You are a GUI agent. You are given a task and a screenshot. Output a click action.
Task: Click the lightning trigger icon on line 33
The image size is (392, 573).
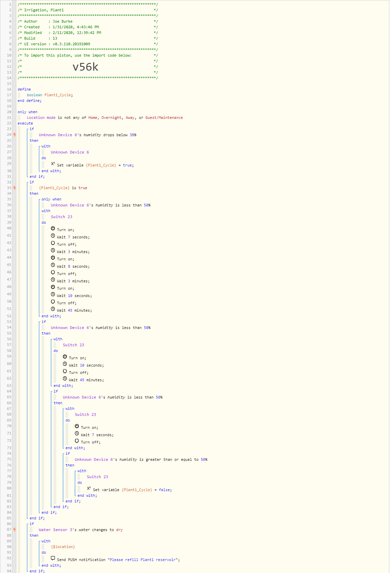14,188
